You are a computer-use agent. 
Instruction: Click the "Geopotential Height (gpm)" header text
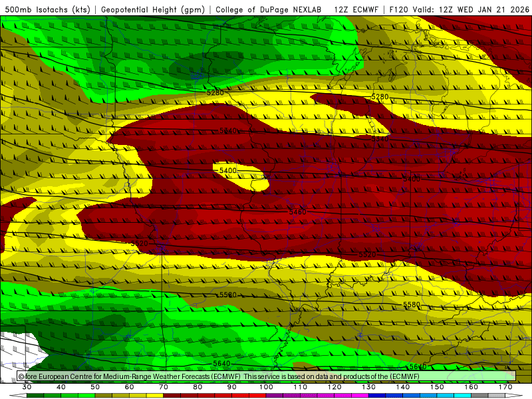(x=153, y=9)
